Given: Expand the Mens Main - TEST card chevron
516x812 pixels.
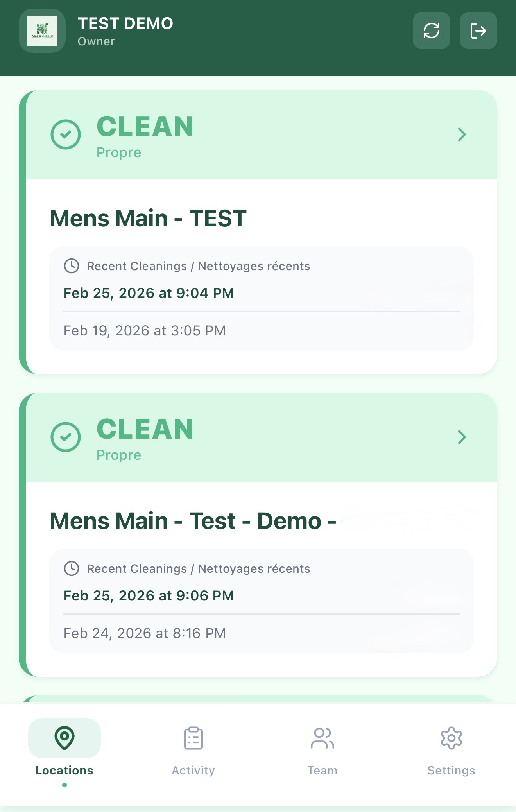Looking at the screenshot, I should coord(463,134).
